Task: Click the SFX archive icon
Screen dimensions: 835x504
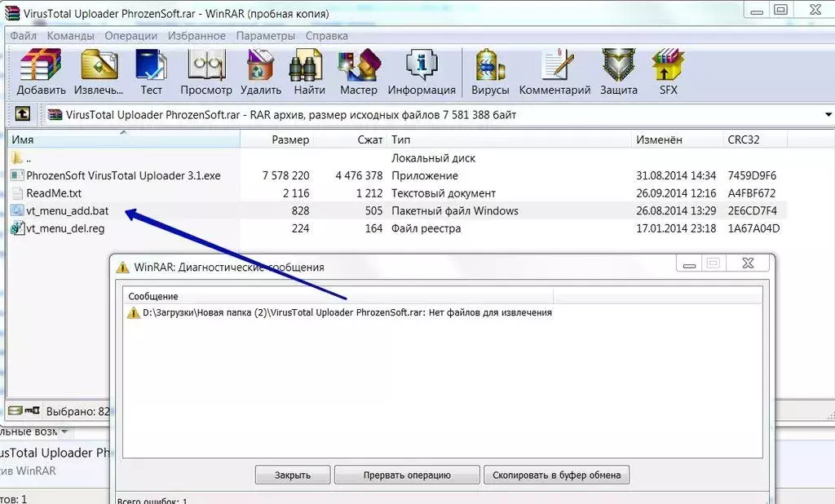Action: pos(668,65)
